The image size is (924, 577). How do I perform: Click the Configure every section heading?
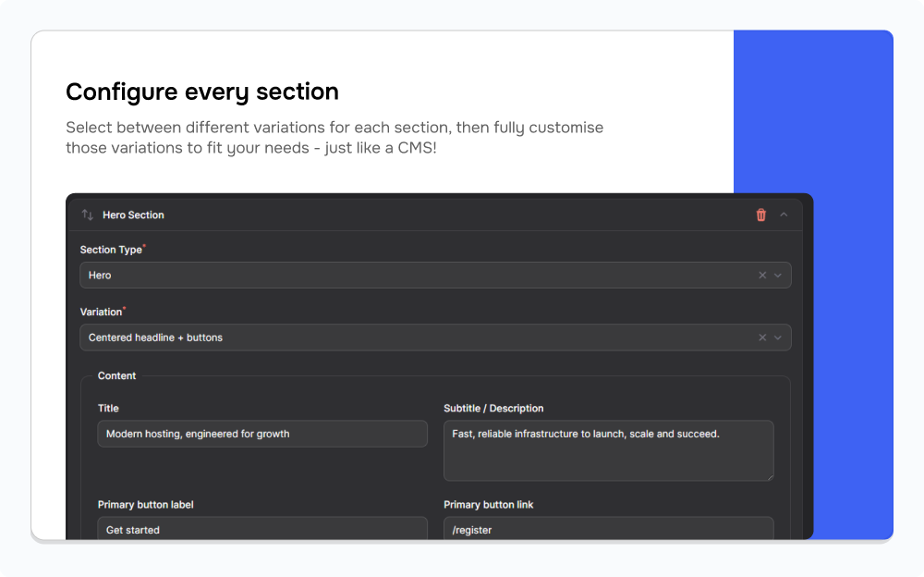202,92
